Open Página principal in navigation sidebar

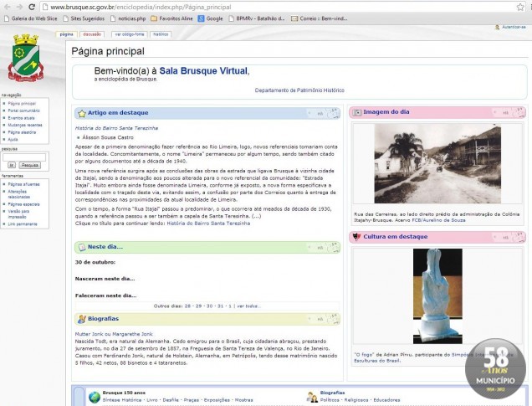pyautogui.click(x=22, y=104)
